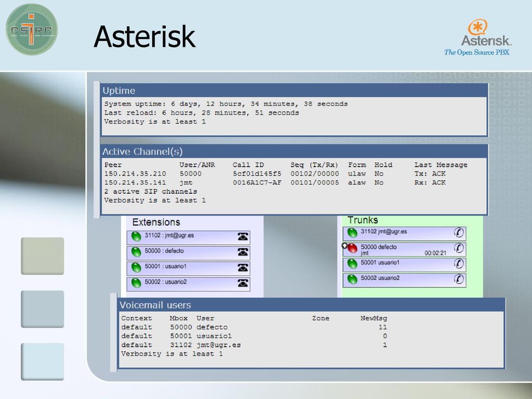Click the voicemail row for 50000 defecto
The height and width of the screenshot is (399, 532).
(x=254, y=327)
